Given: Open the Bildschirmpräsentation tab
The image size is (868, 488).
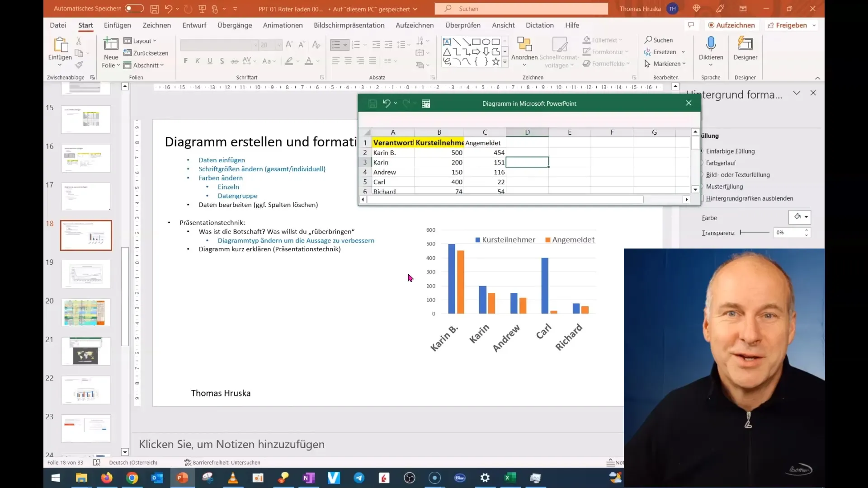Looking at the screenshot, I should tap(349, 25).
